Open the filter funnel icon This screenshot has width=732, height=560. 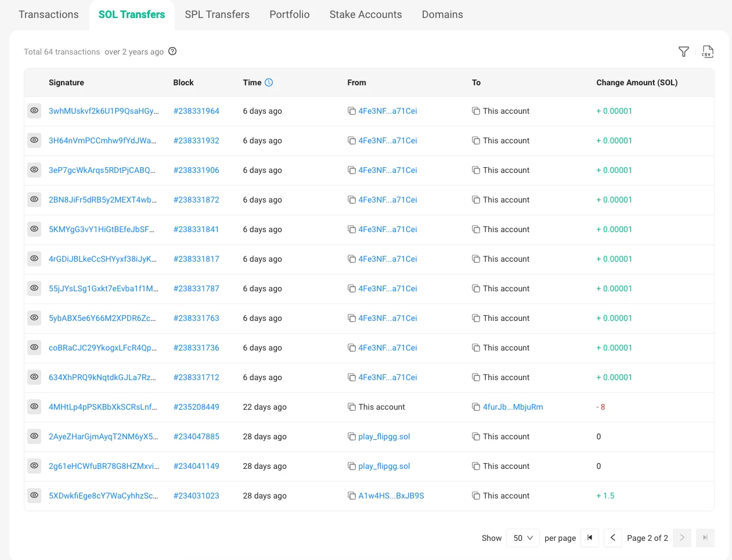point(683,52)
